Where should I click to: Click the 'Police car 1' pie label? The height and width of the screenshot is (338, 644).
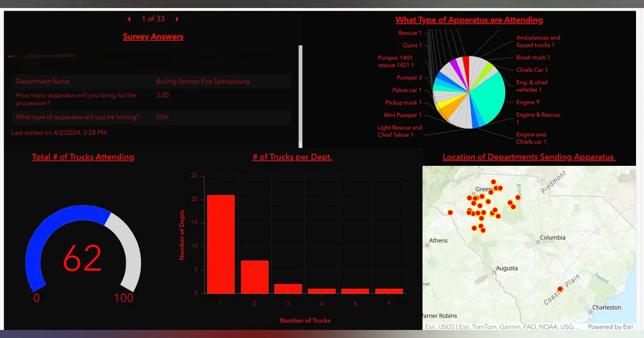(407, 90)
